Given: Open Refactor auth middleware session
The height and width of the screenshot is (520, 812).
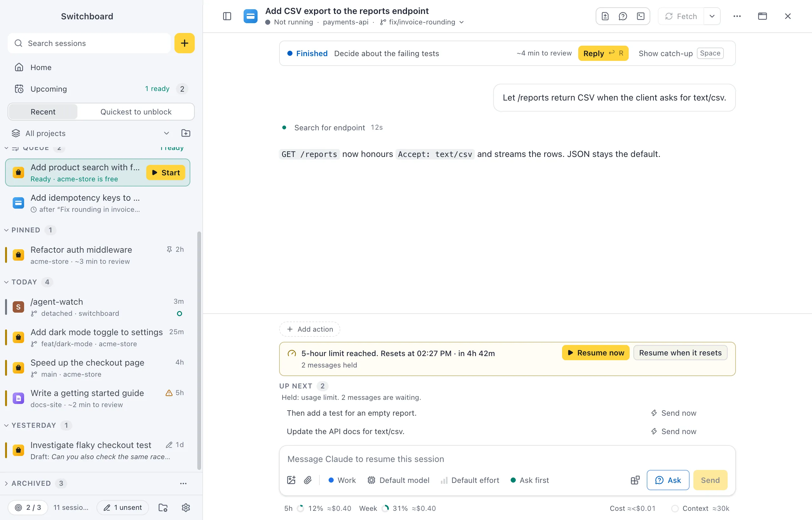Looking at the screenshot, I should (98, 255).
